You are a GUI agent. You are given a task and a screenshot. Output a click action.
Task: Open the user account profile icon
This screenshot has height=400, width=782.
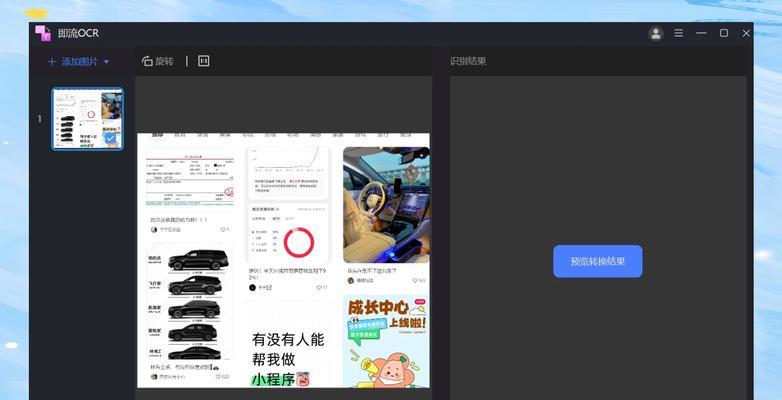pos(655,33)
